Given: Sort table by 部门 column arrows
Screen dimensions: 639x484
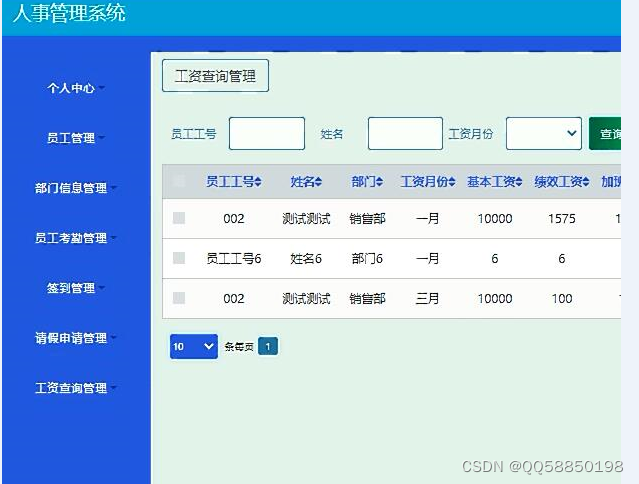Looking at the screenshot, I should click(379, 182).
